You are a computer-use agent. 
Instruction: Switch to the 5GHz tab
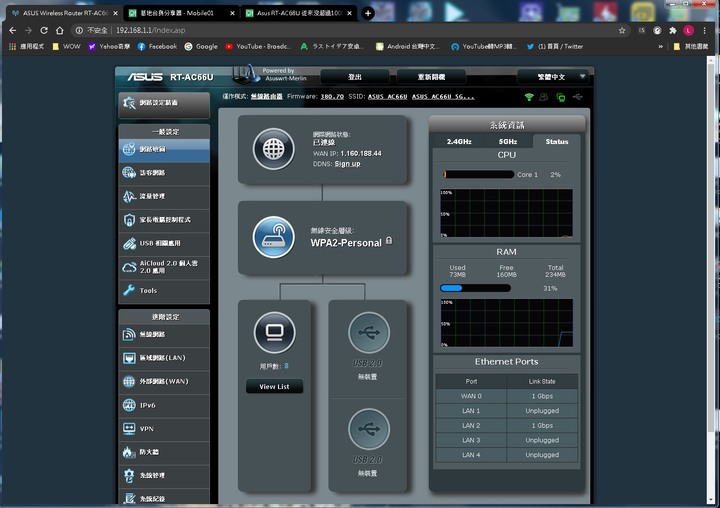coord(508,141)
